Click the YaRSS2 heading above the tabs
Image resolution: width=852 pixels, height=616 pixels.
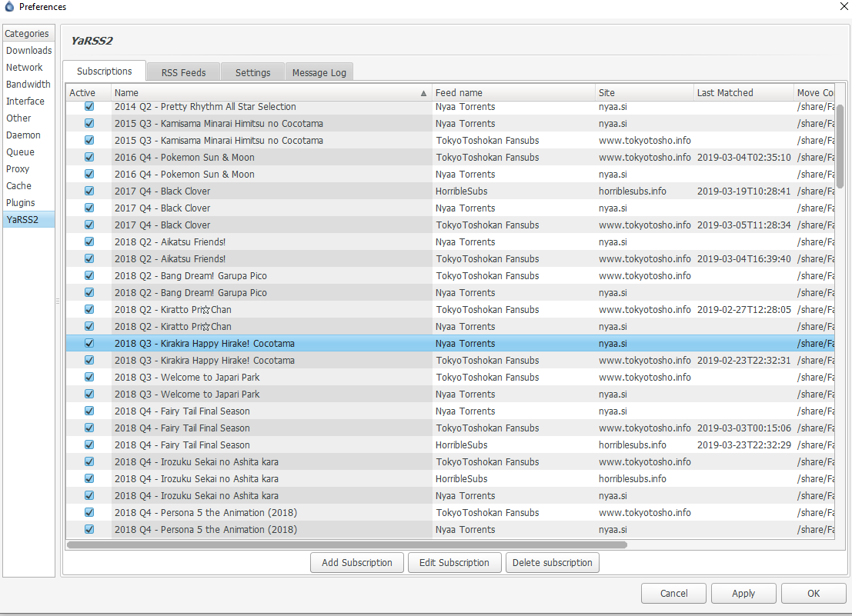tap(92, 41)
